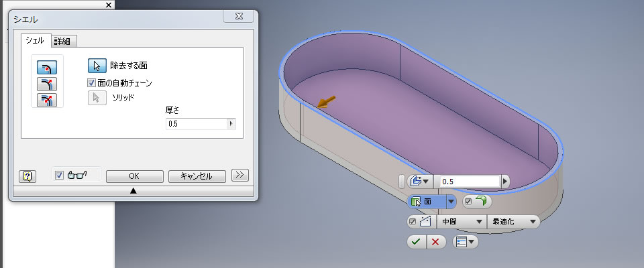644x268 pixels.
Task: Select the Inside shell direction icon
Action: 47,67
